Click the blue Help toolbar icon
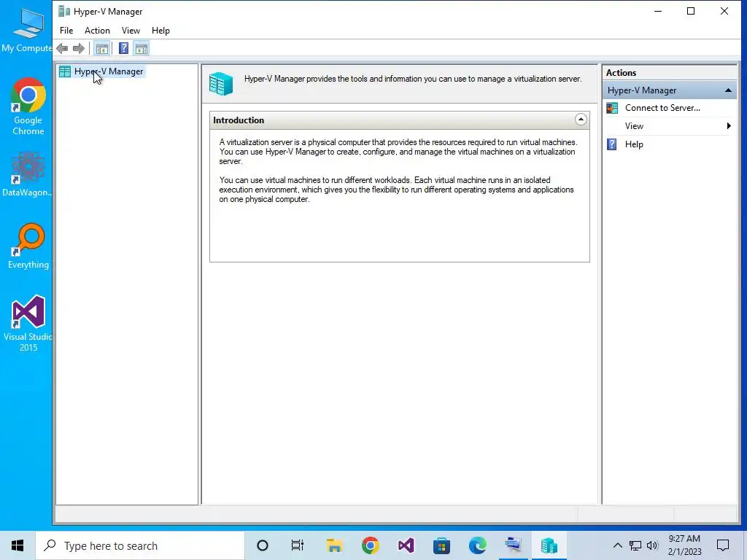This screenshot has height=560, width=747. click(123, 48)
